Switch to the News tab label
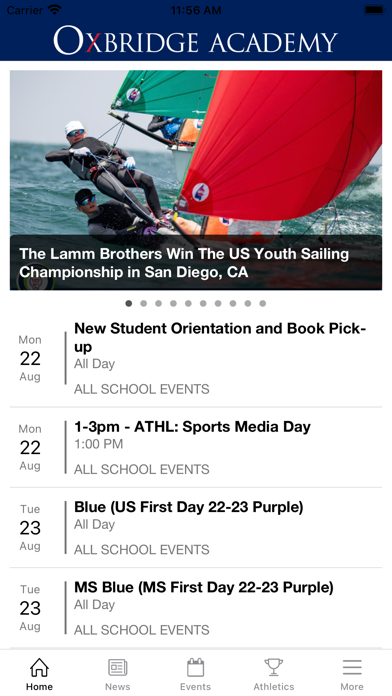Viewport: 392px width, 696px height. (118, 687)
